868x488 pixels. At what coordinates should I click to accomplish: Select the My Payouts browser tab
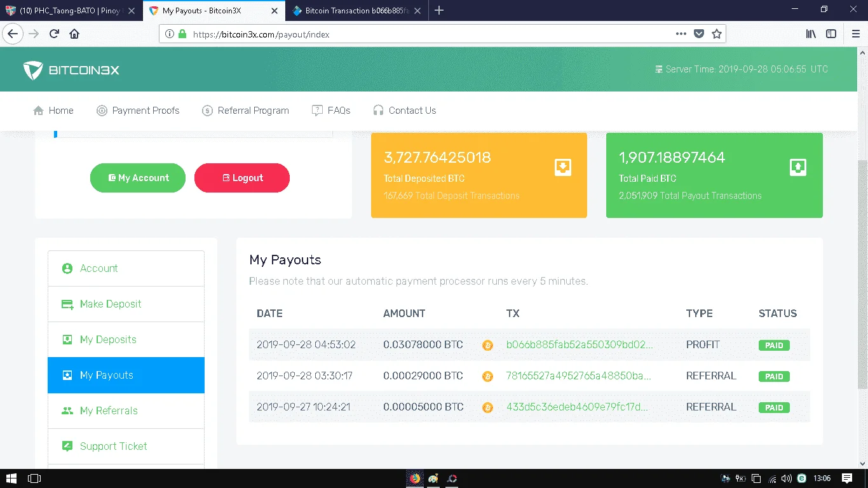click(214, 11)
